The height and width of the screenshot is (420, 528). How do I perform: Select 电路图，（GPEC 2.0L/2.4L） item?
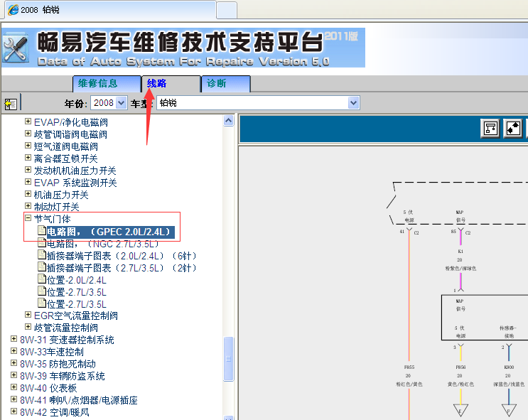click(x=110, y=232)
